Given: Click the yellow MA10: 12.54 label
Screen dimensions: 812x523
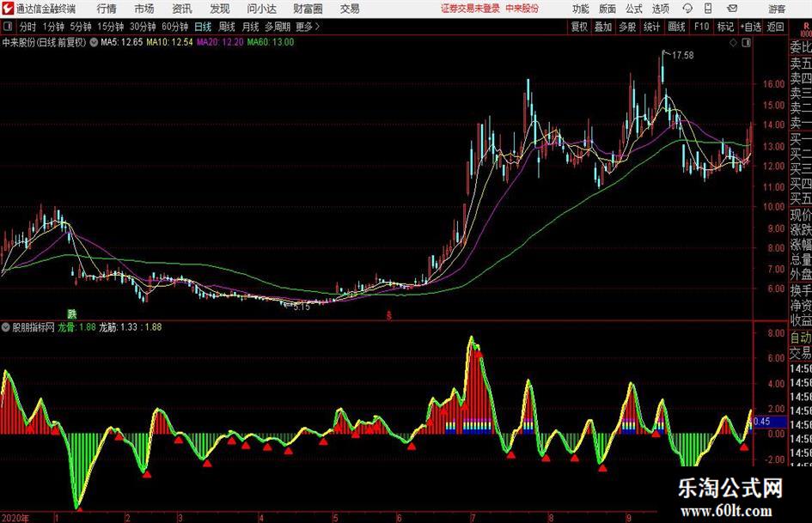Looking at the screenshot, I should pyautogui.click(x=170, y=42).
